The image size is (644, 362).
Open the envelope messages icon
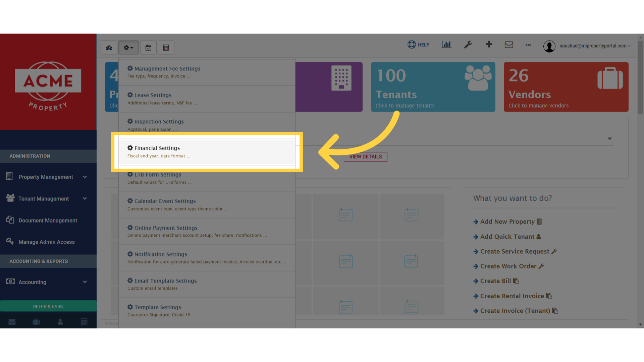coord(509,45)
